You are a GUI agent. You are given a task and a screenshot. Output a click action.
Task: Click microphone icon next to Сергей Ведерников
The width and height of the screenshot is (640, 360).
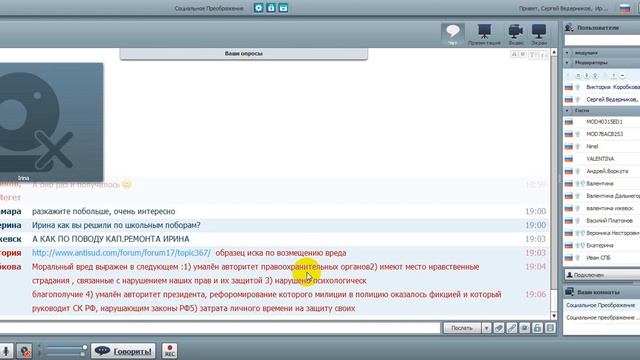[578, 100]
